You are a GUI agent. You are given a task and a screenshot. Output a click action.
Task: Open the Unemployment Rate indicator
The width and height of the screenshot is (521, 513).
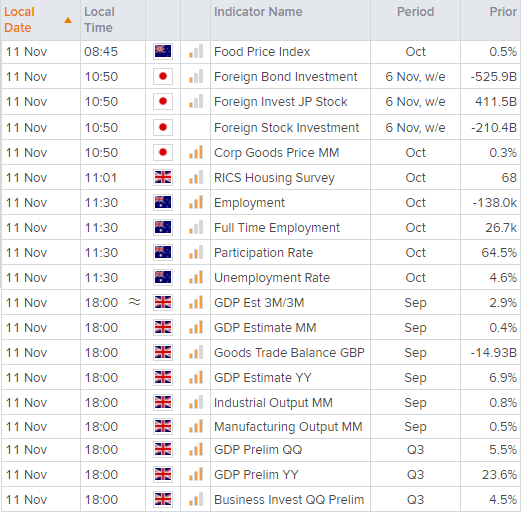[x=272, y=278]
